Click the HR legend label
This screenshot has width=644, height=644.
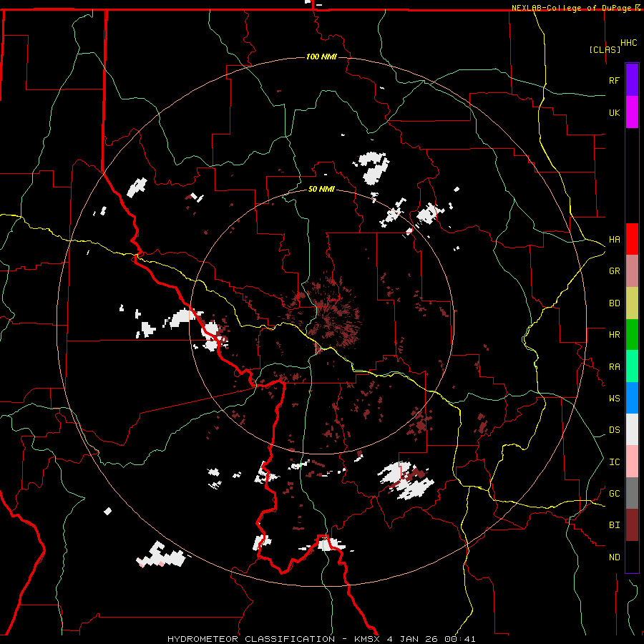[614, 334]
